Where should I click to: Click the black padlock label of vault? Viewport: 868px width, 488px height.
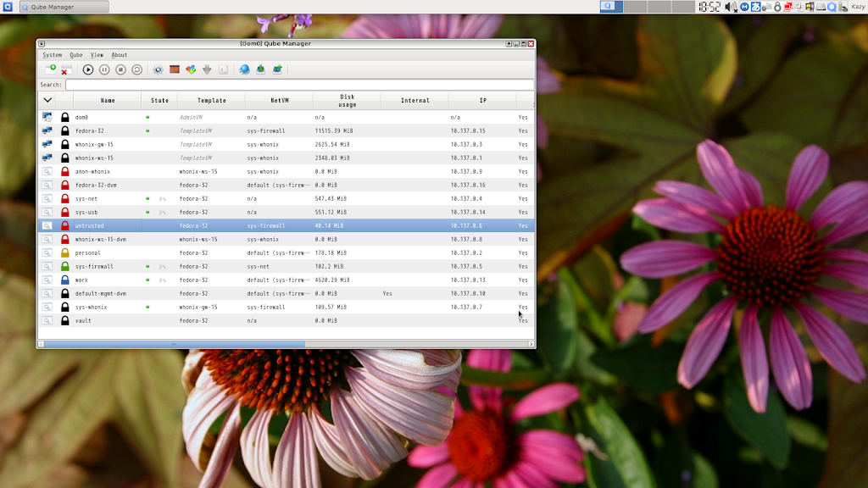pos(64,320)
